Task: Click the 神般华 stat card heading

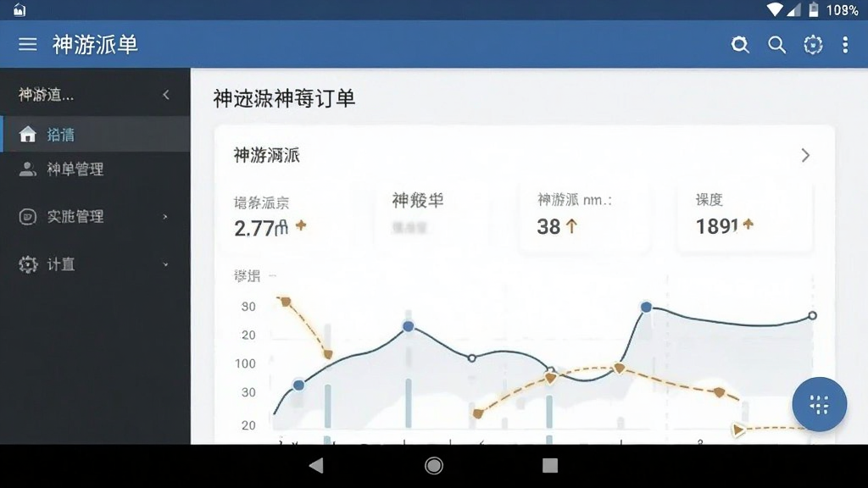Action: point(418,200)
